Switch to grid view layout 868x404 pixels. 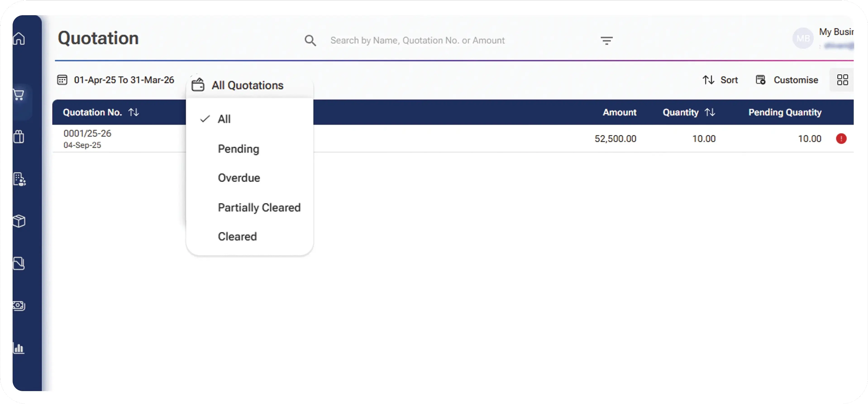point(842,80)
